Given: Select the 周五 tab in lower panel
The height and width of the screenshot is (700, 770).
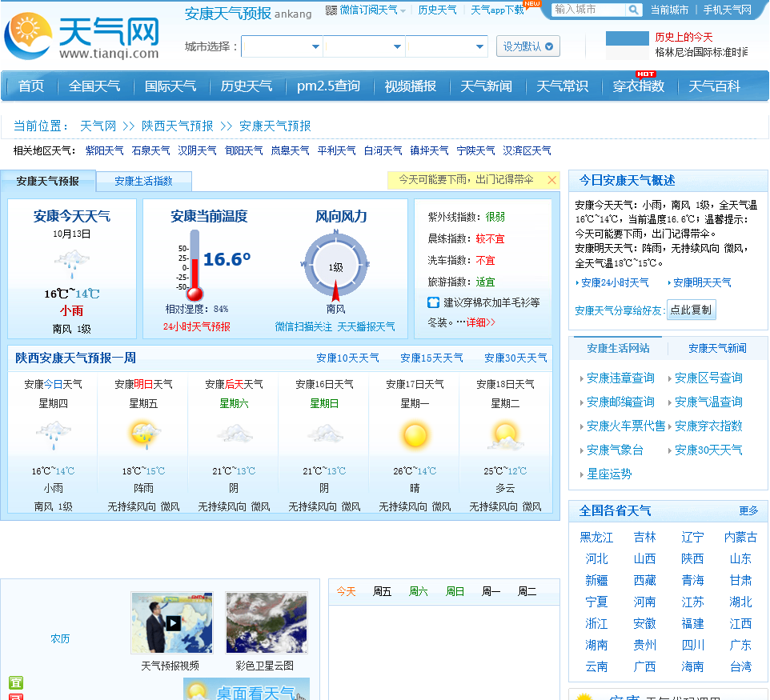Looking at the screenshot, I should click(x=382, y=591).
